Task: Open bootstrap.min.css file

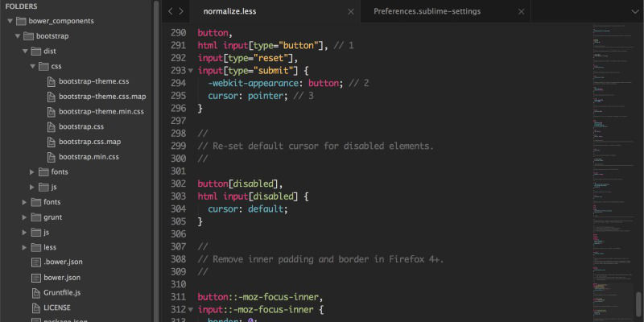Action: click(89, 157)
